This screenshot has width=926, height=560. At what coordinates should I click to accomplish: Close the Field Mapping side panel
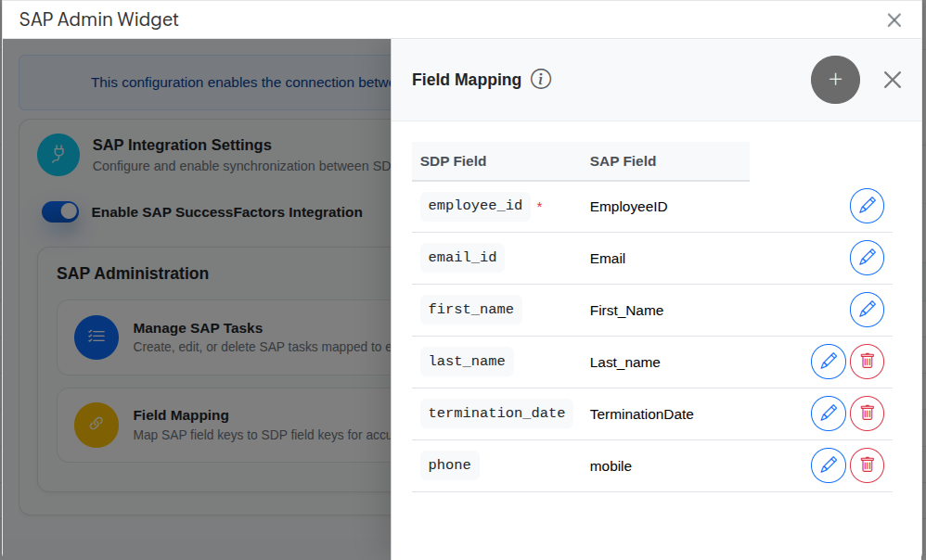pos(892,80)
